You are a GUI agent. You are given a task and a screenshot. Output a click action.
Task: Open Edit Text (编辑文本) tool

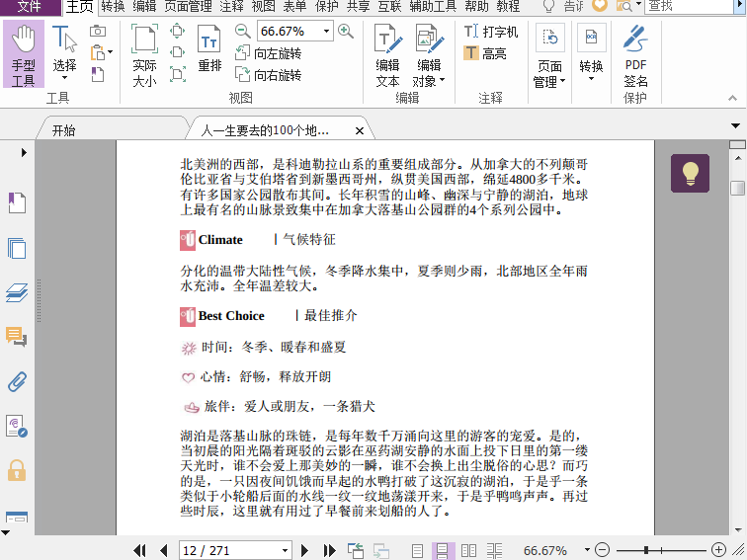[x=388, y=55]
